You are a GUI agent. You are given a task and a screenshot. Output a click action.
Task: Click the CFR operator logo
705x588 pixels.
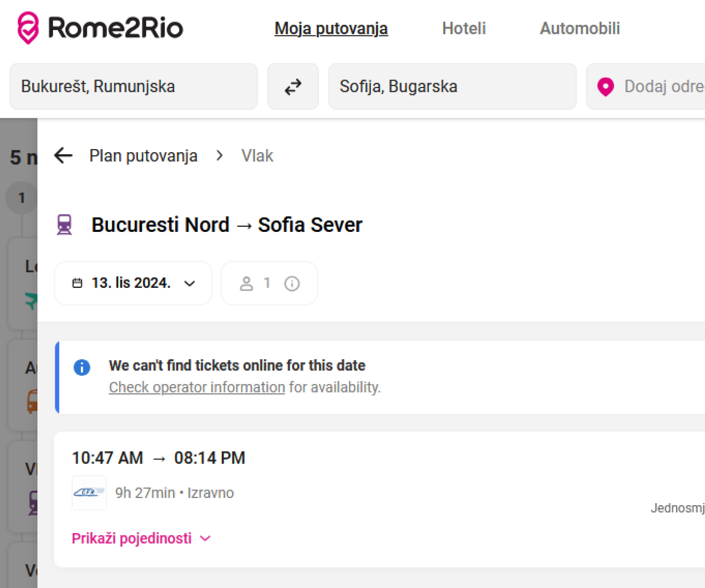point(89,493)
